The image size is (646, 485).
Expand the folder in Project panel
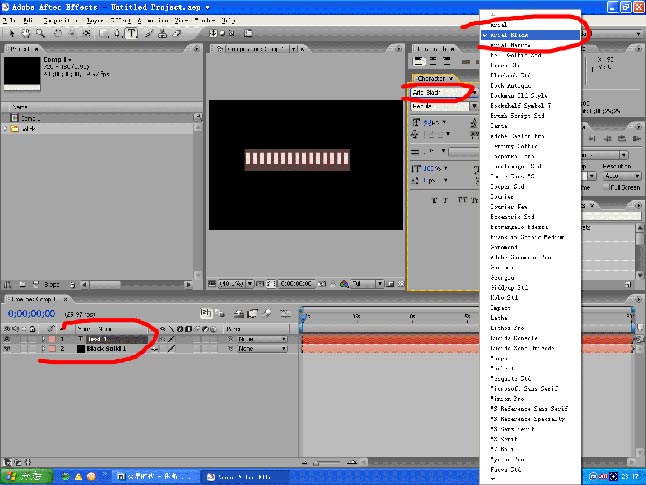(5, 129)
